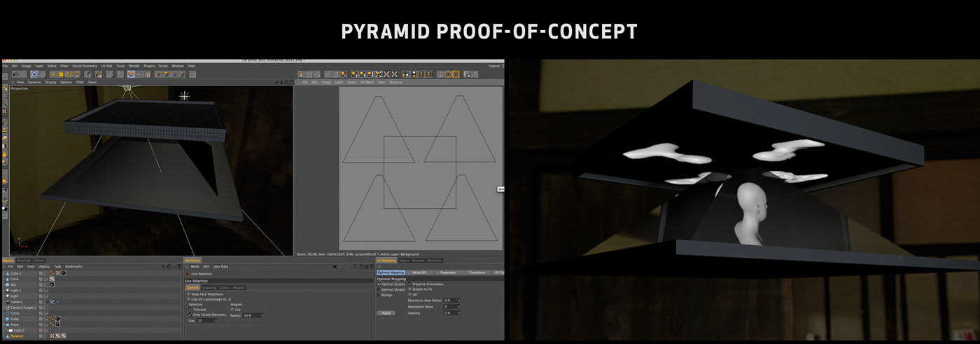
Task: Click the material sphere tag on Cube.1
Action: 63,273
